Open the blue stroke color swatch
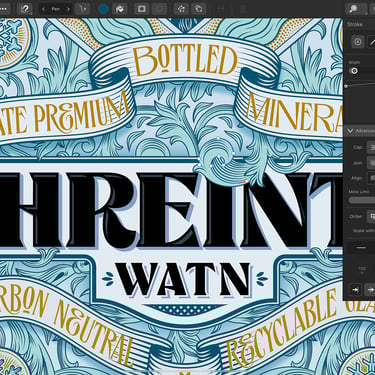Image resolution: width=375 pixels, height=375 pixels. coord(104,9)
